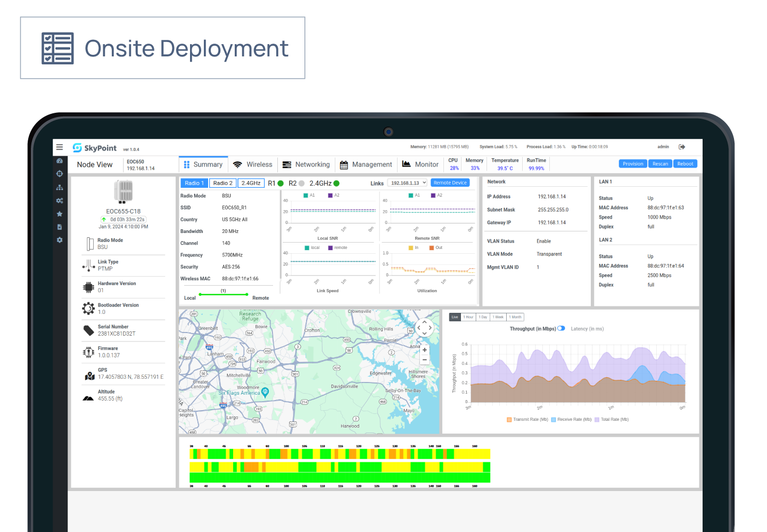
Task: Open the document/logs icon in sidebar
Action: pos(60,227)
